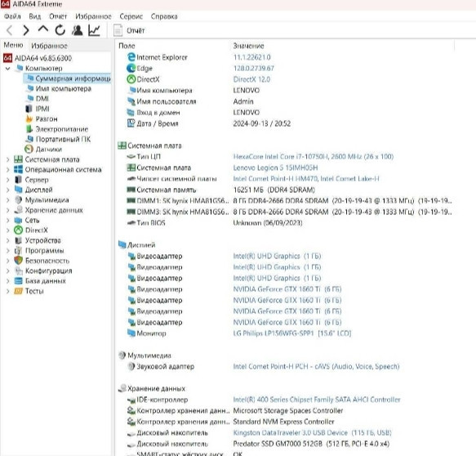The width and height of the screenshot is (476, 456).
Task: Select Имя компьютера in the sidebar tree
Action: coord(60,89)
